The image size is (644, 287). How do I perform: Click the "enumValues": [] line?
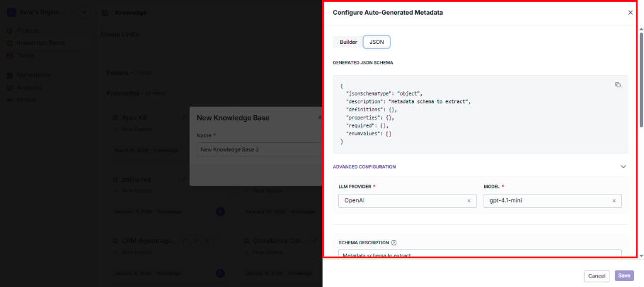[369, 134]
